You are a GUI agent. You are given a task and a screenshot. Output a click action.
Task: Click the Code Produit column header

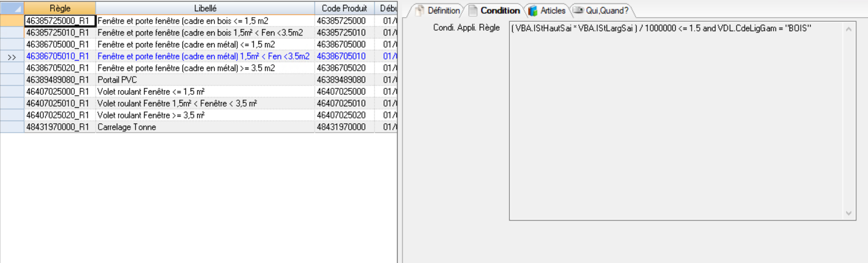tap(345, 8)
